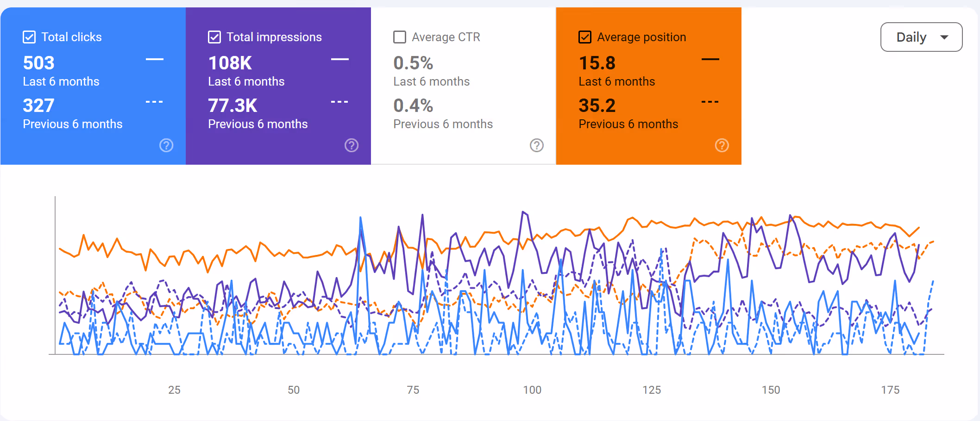Open the Daily granularity dropdown
Viewport: 980px width, 421px height.
coord(922,37)
